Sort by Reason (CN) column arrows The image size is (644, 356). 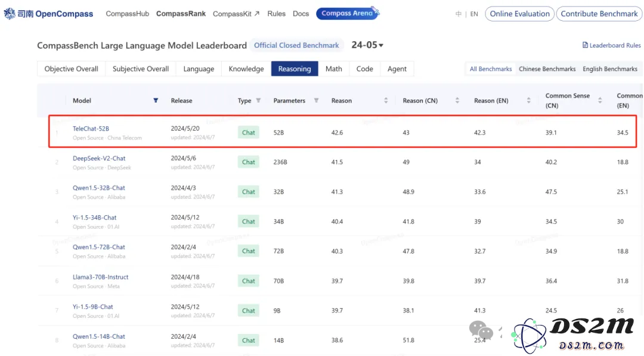click(457, 100)
